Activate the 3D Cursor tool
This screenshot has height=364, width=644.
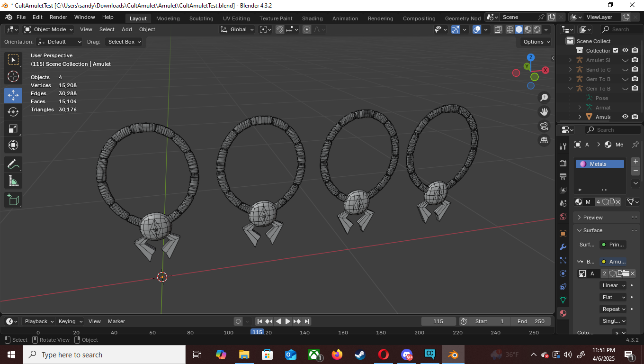[x=13, y=76]
